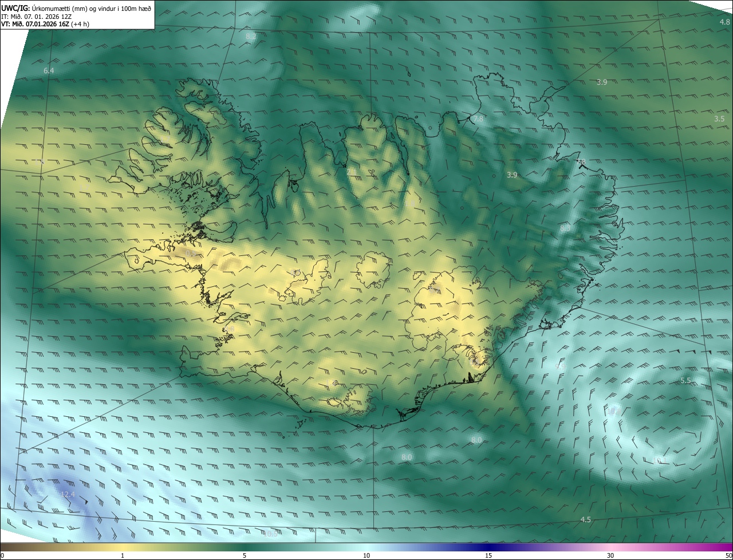The width and height of the screenshot is (733, 560).
Task: Click the 3.5 value label on the map
Action: (x=719, y=119)
